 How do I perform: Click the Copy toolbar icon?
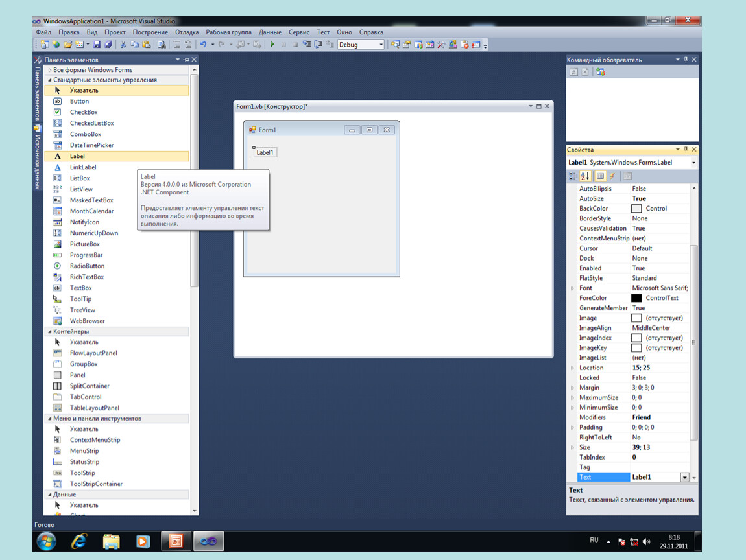coord(135,45)
